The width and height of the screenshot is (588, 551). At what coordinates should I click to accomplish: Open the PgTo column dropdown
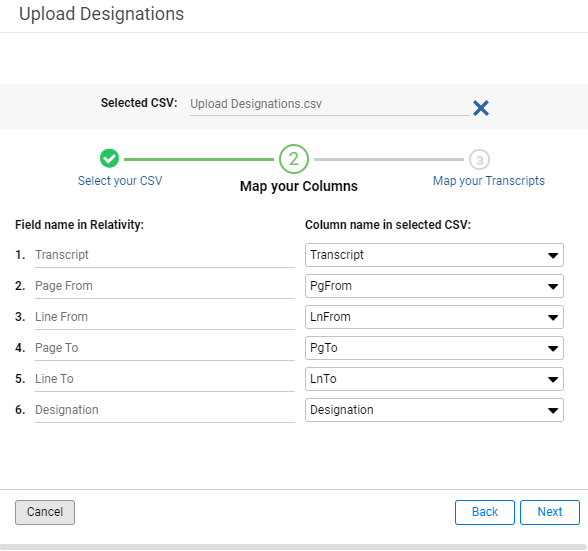[x=434, y=348]
